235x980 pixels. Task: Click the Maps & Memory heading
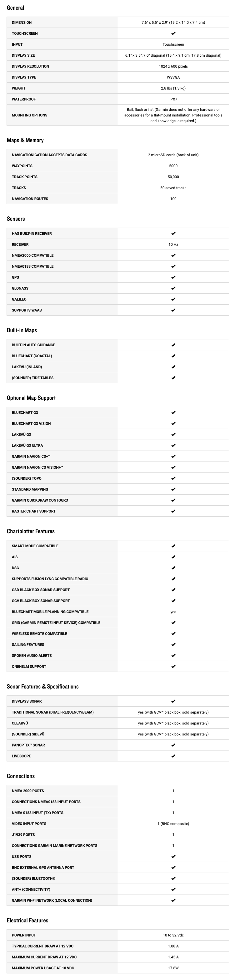(25, 140)
